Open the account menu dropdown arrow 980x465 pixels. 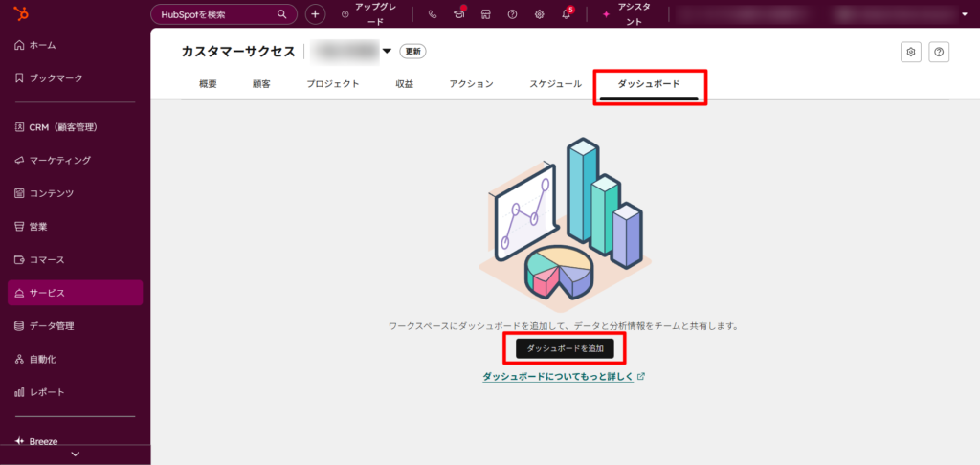coord(964,14)
